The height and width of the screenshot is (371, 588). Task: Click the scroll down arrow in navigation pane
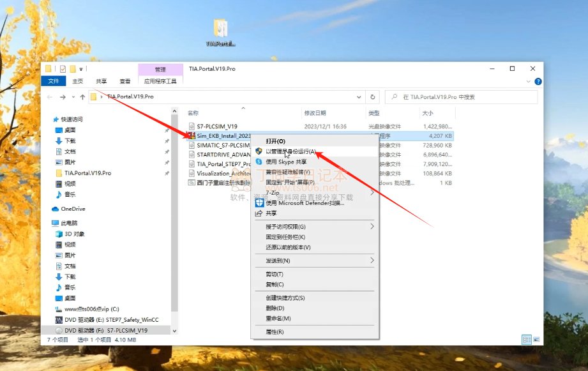[x=174, y=331]
